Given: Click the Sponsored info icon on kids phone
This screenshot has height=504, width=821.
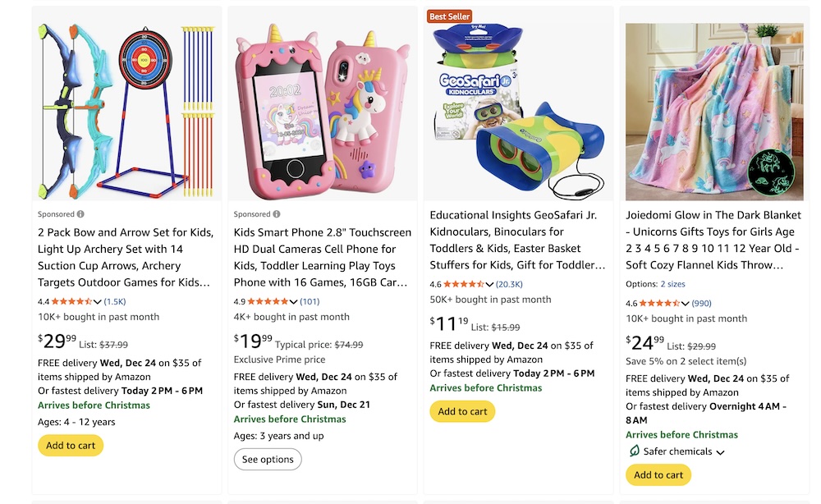Looking at the screenshot, I should [277, 214].
